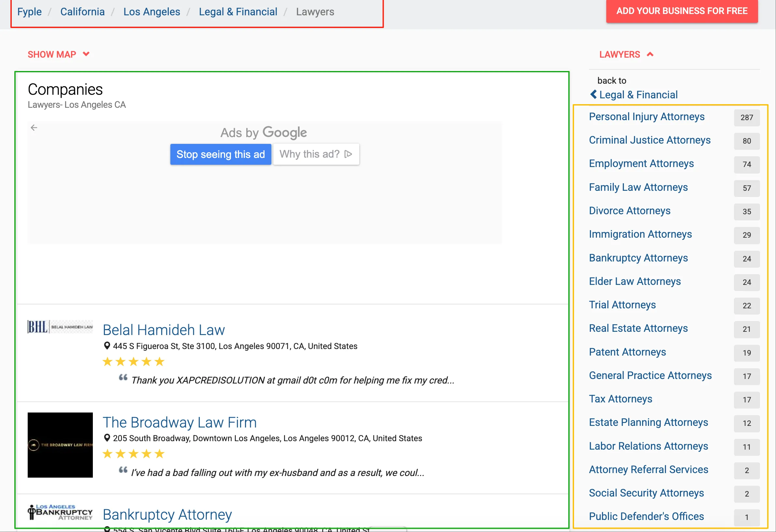Select Estate Planning Attorneys category
Screen dimensions: 776x532
tap(648, 422)
